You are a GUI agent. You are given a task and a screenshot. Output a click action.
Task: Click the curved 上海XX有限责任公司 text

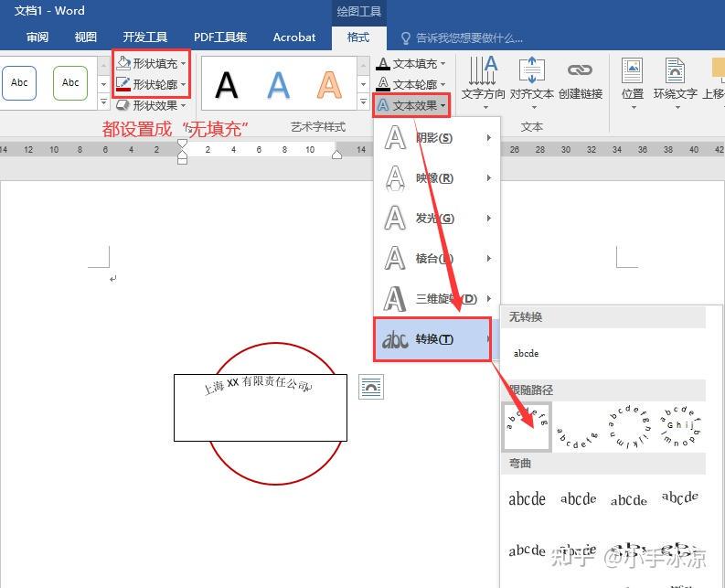click(x=259, y=385)
